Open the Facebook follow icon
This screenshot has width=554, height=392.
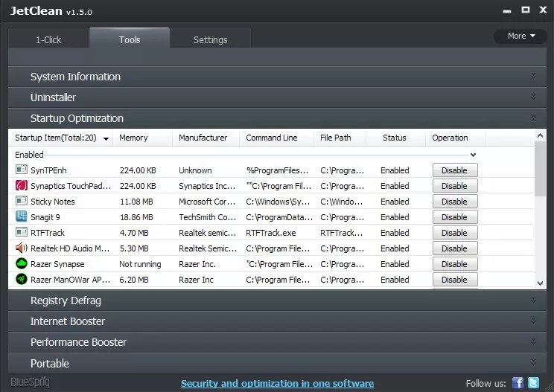518,383
